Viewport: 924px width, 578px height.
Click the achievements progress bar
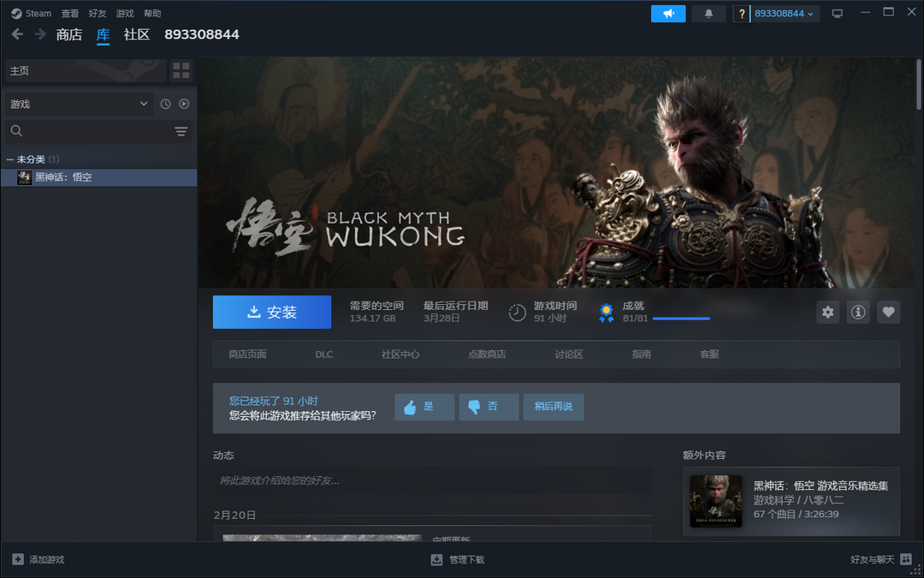tap(681, 319)
